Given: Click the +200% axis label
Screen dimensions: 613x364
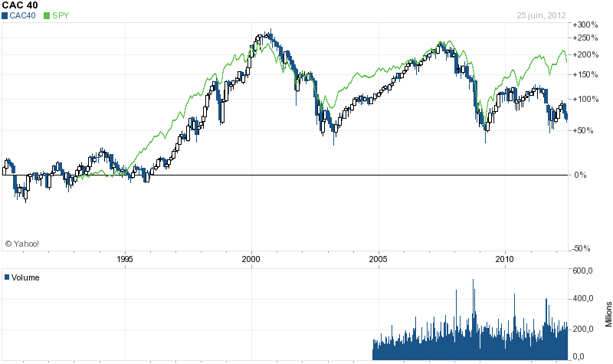Looking at the screenshot, I should coord(585,54).
